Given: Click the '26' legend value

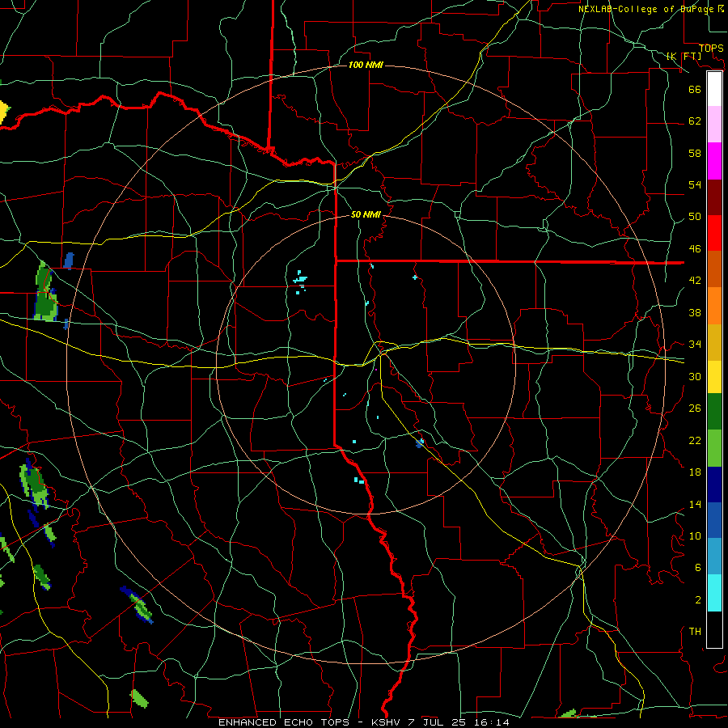Looking at the screenshot, I should (x=695, y=408).
